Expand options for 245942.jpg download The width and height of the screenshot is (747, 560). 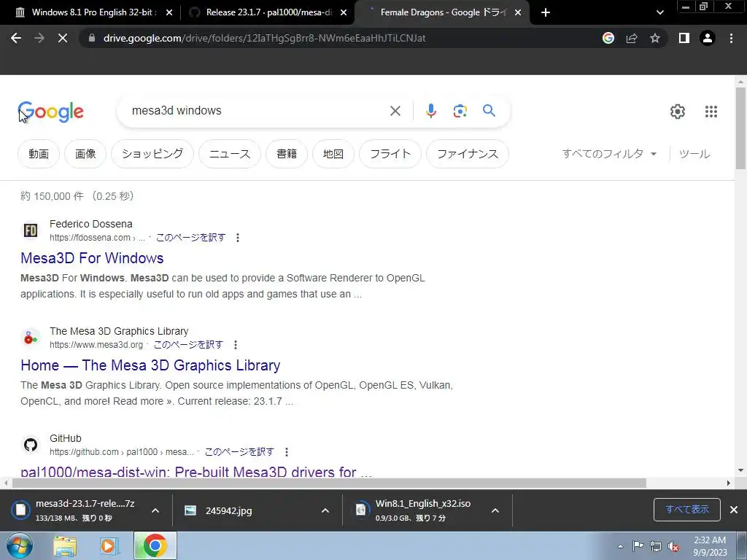(x=325, y=510)
